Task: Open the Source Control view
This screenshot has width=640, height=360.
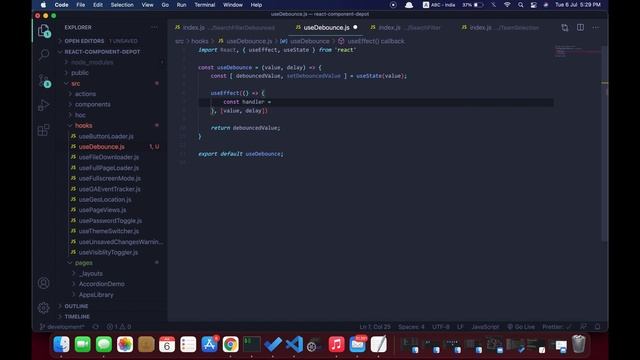Action: (x=44, y=80)
